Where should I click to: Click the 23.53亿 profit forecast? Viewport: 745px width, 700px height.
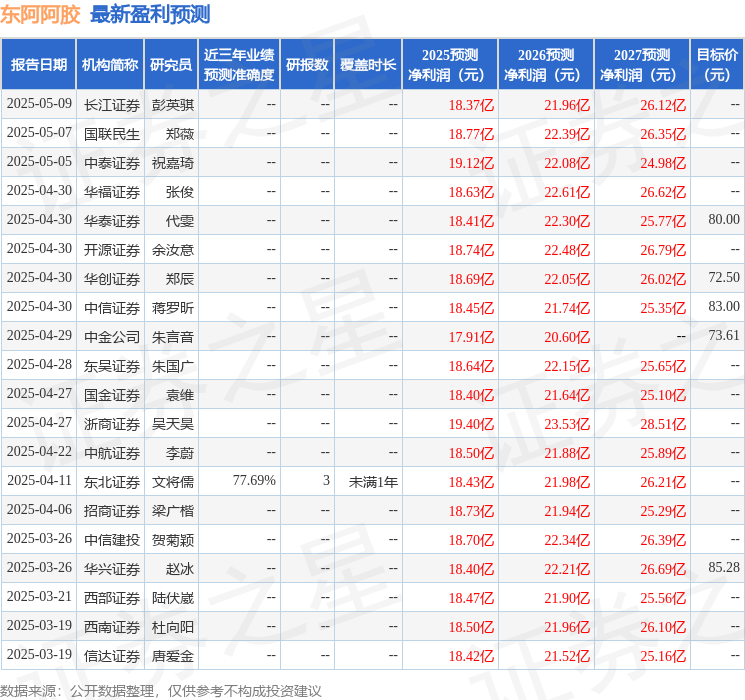pyautogui.click(x=567, y=424)
